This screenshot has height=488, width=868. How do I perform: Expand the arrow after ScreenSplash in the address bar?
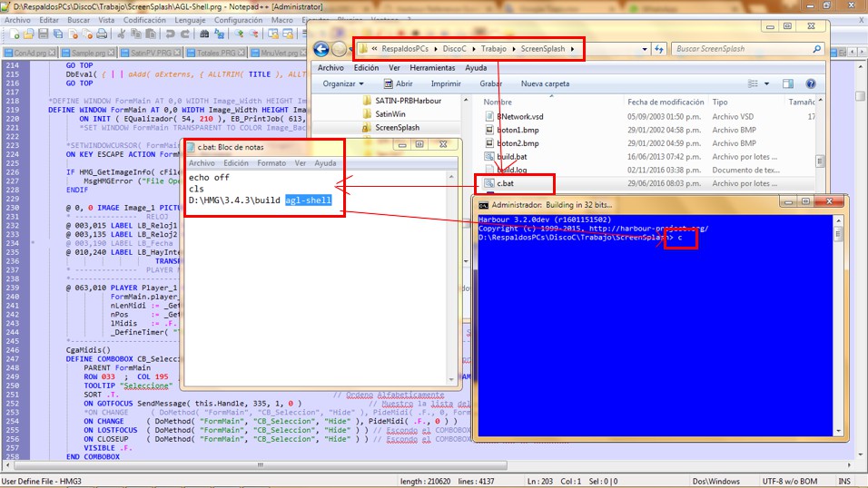coord(572,49)
